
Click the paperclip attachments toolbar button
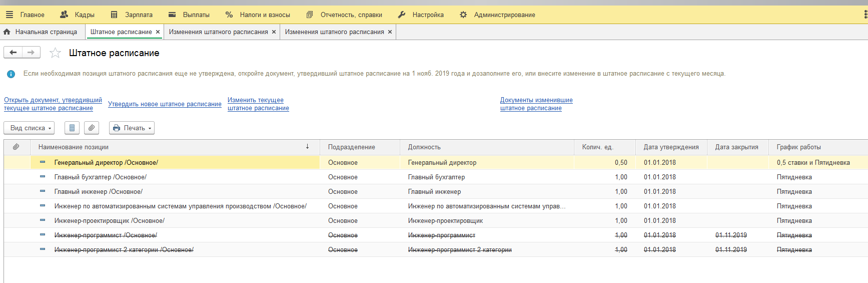pyautogui.click(x=92, y=128)
